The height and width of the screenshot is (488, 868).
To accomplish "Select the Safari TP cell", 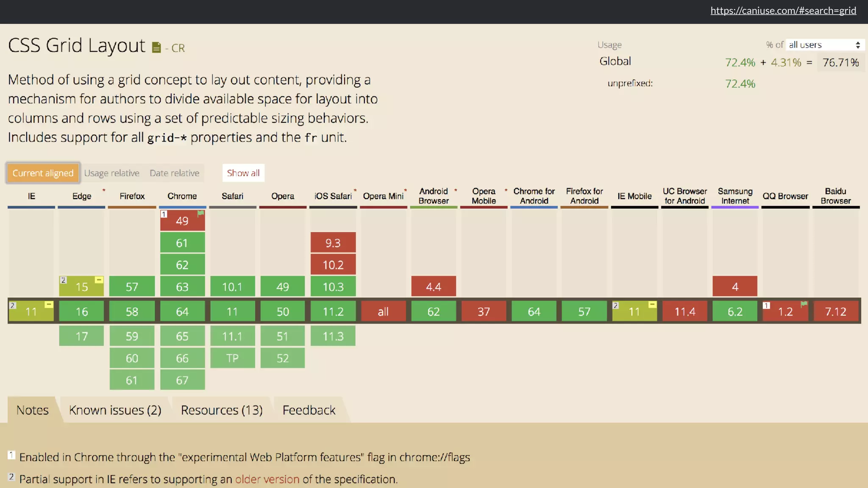I will coord(232,358).
